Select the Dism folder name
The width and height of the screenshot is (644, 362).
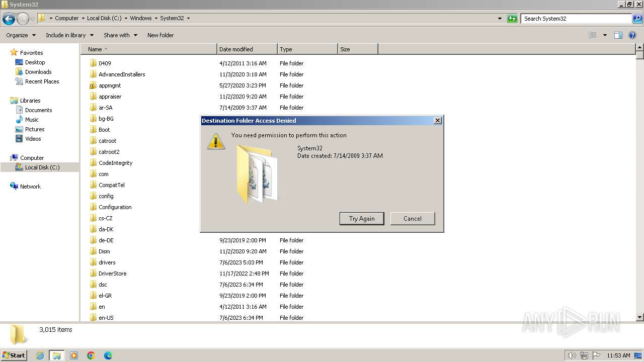[104, 251]
